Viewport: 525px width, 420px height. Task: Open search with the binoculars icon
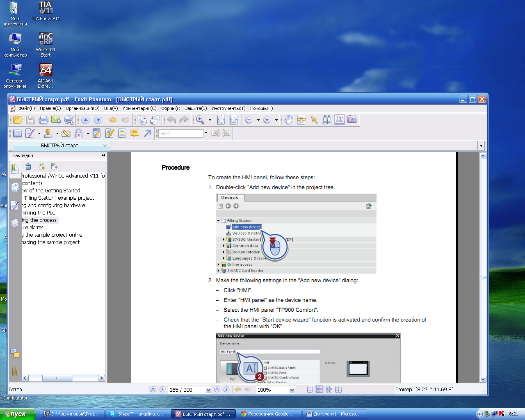tap(327, 120)
